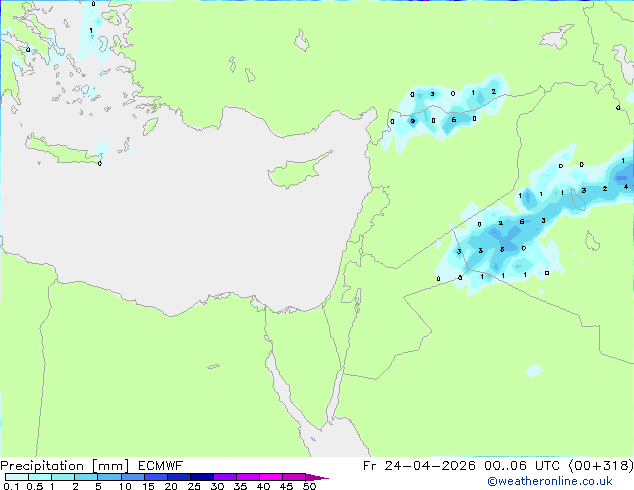Click the '00..06 UTC' time range text
The width and height of the screenshot is (634, 490).
(522, 466)
